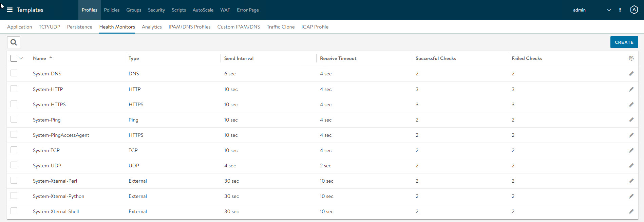Switch to the Policies menu

(112, 10)
